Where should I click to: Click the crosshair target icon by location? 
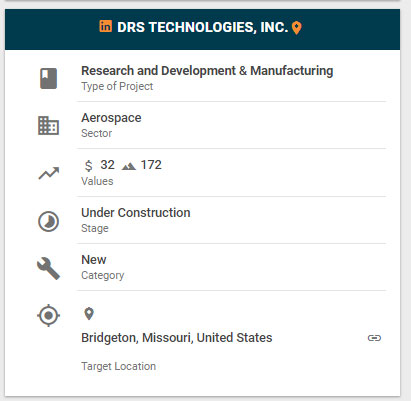coord(49,315)
